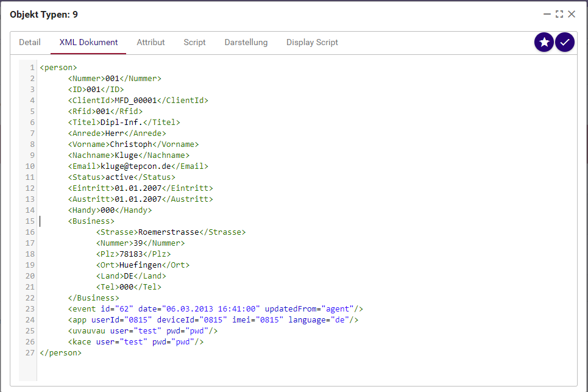Click the Handy value 000
Screen dimensions: 588x392
click(108, 210)
